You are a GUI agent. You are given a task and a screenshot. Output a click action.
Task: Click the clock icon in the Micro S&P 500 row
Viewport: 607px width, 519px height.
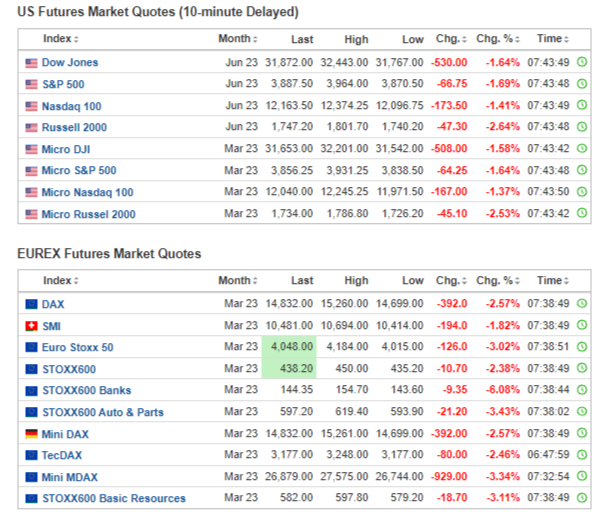click(x=582, y=170)
